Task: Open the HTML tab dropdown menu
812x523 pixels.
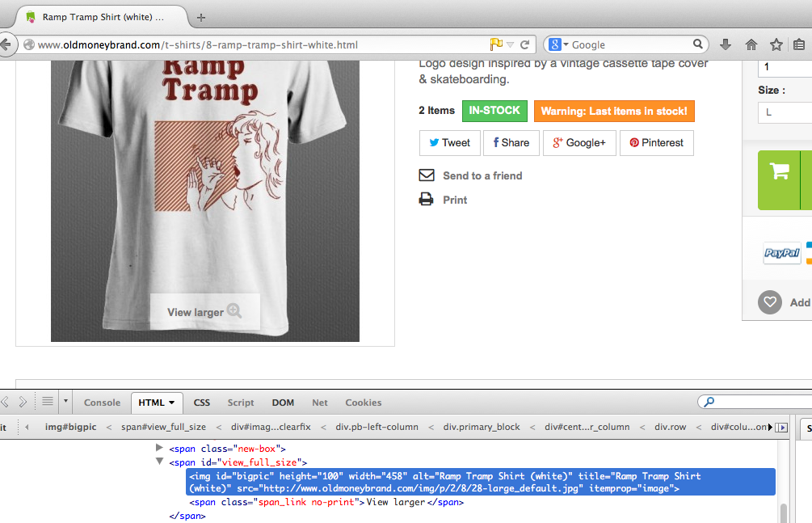Action: click(171, 403)
